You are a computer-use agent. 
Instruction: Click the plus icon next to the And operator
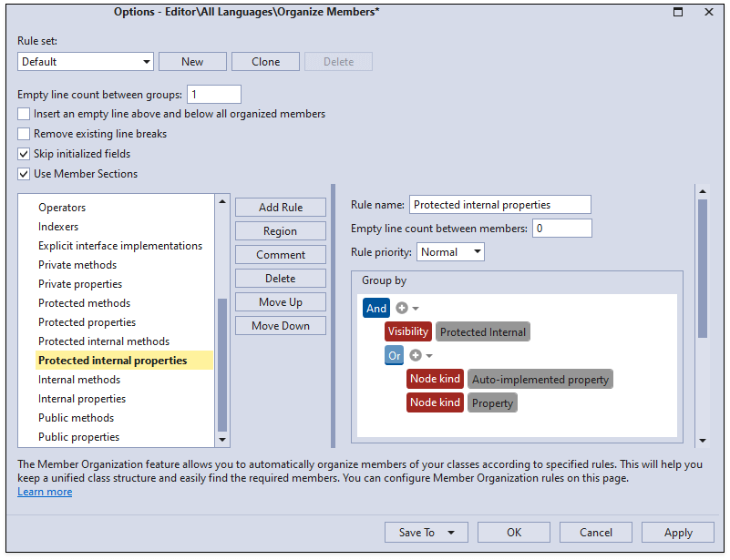tap(403, 308)
